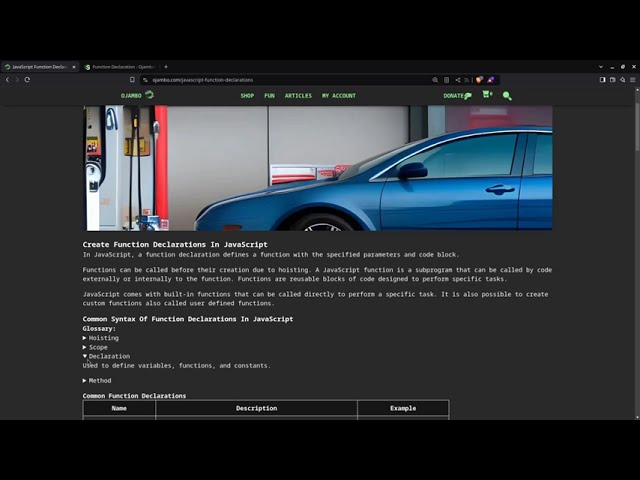The height and width of the screenshot is (480, 640).
Task: Reload the page with refresh icon
Action: (x=27, y=80)
